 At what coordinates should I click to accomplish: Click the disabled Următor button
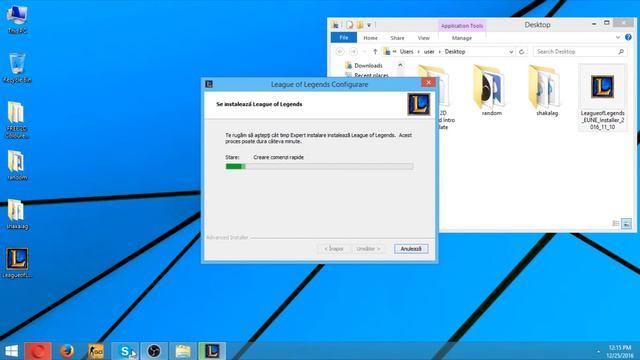368,249
